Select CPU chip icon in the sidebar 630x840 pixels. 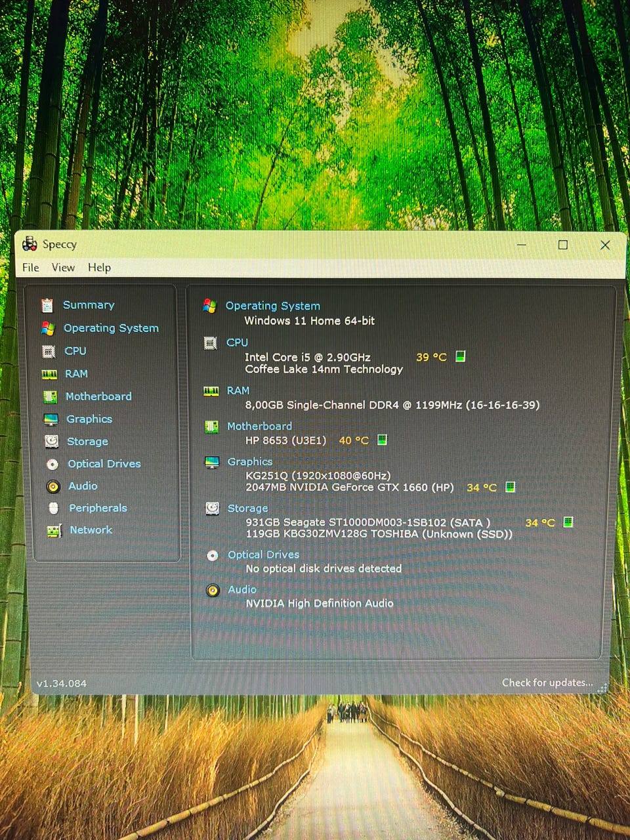(49, 351)
